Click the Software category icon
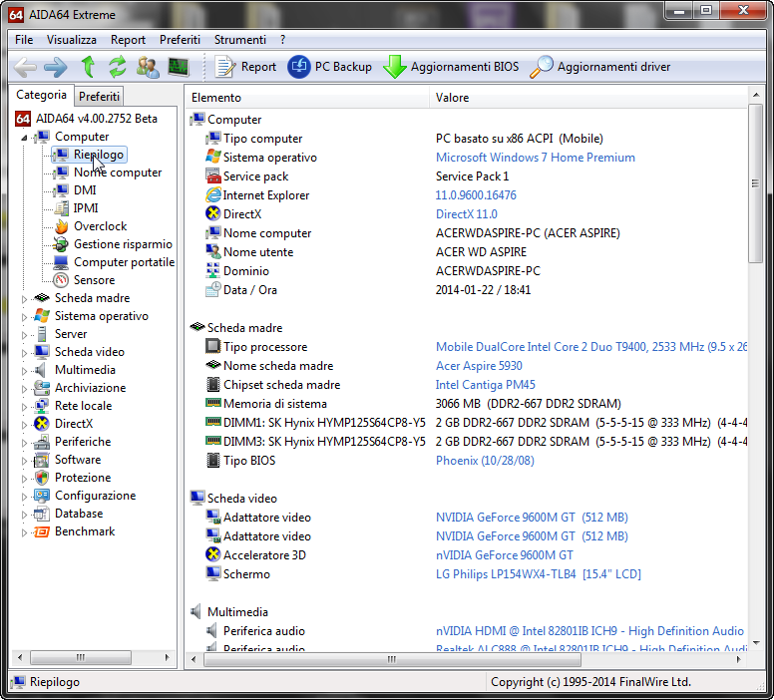Image resolution: width=774 pixels, height=700 pixels. coord(42,460)
